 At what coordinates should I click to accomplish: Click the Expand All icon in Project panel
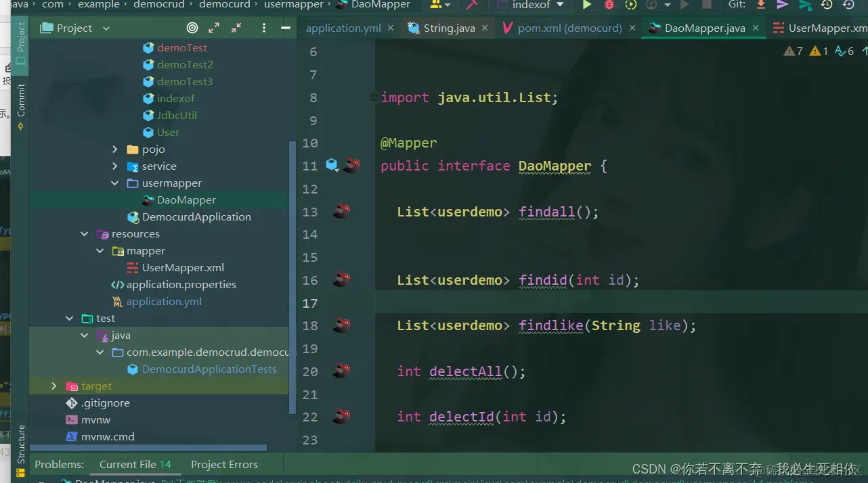214,28
